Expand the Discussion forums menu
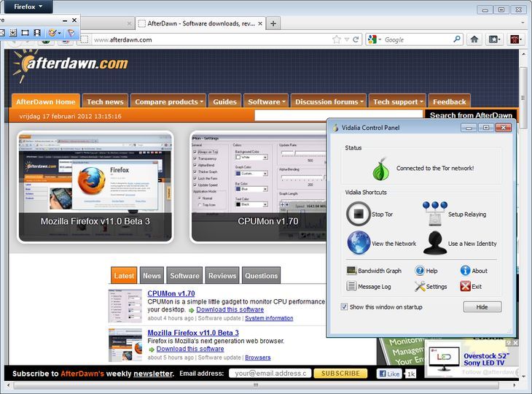This screenshot has height=394, width=532. point(329,101)
